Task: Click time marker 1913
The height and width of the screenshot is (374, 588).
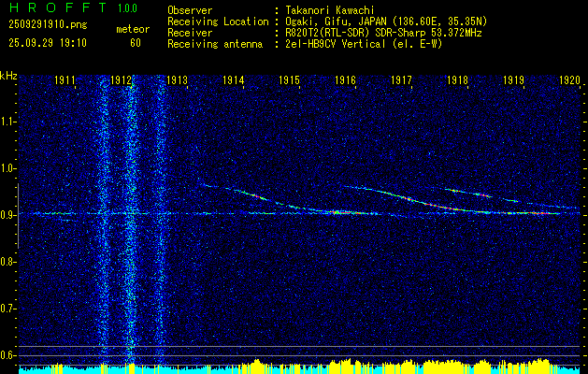Action: coord(177,80)
